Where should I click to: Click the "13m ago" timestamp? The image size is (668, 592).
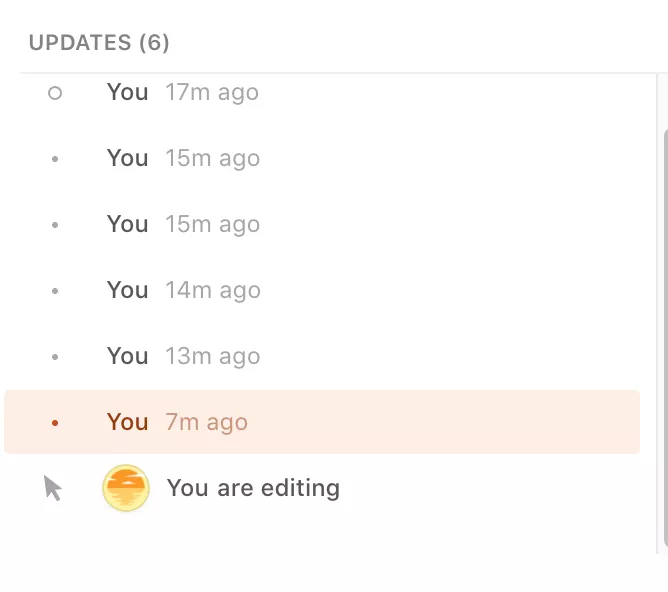pyautogui.click(x=212, y=357)
